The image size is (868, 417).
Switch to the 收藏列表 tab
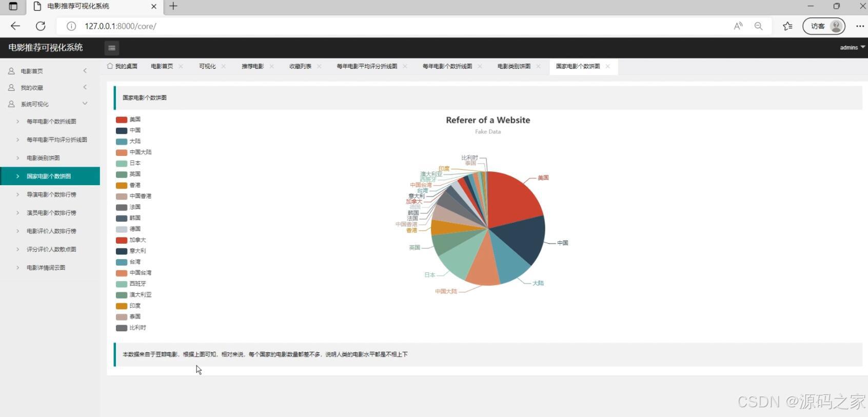(300, 66)
